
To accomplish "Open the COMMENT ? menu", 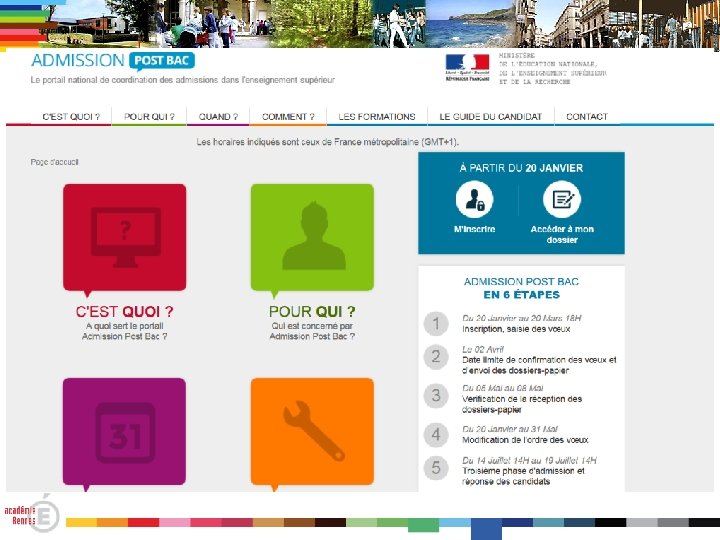I will (288, 117).
